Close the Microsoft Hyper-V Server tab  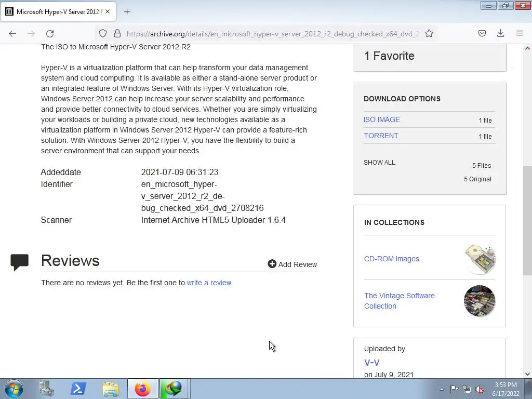click(x=108, y=11)
